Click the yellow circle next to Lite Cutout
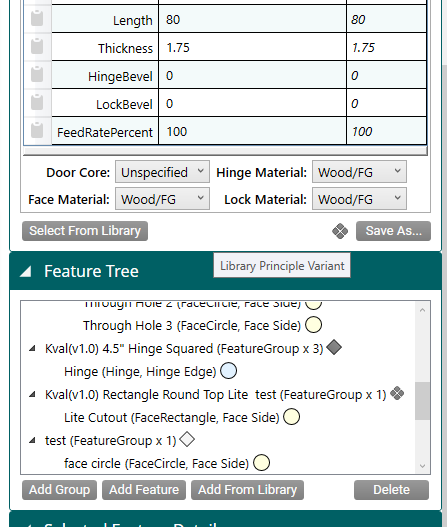The height and width of the screenshot is (527, 447). coord(291,417)
